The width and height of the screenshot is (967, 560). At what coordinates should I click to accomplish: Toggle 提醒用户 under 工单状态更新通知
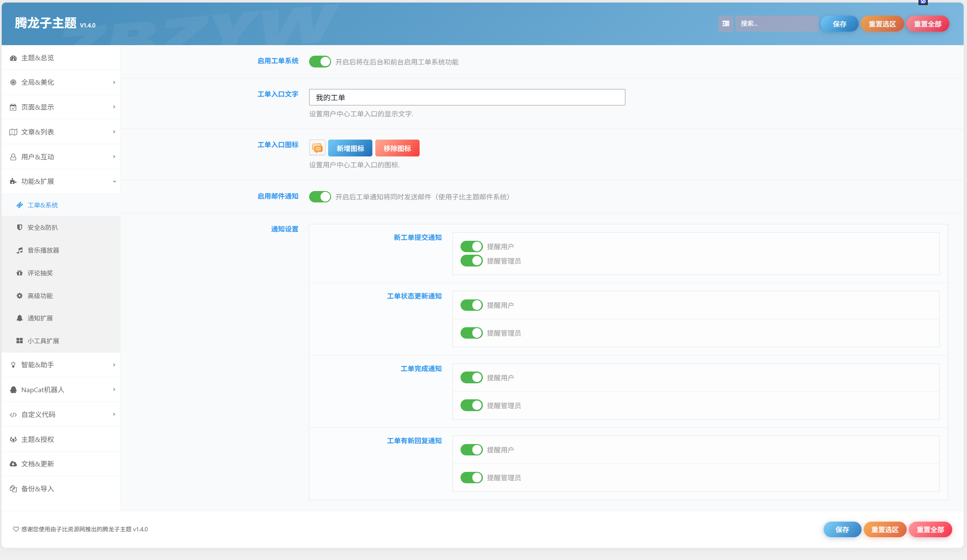click(x=471, y=305)
